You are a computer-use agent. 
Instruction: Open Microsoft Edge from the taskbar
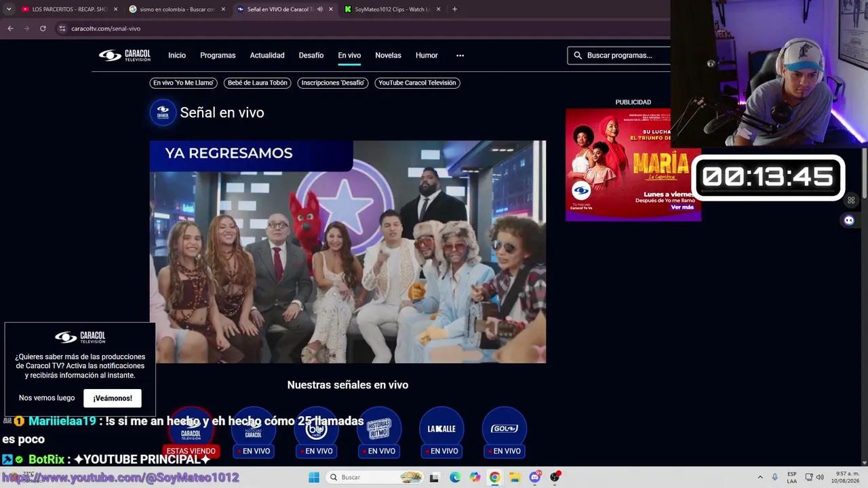click(x=455, y=478)
